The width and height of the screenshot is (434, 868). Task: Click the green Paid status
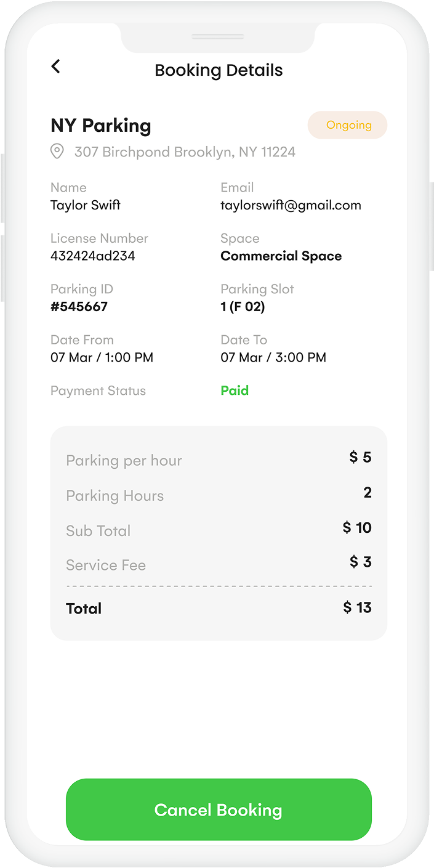(x=235, y=391)
